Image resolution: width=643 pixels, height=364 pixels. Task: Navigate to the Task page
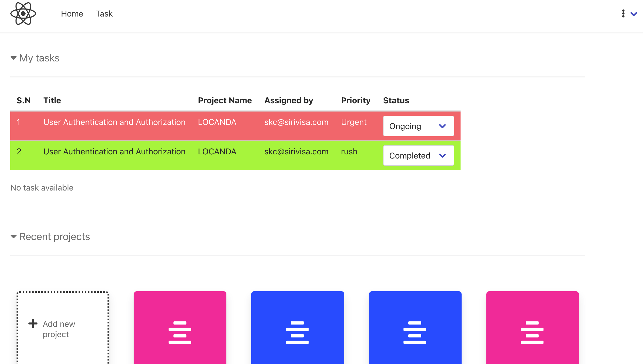104,14
